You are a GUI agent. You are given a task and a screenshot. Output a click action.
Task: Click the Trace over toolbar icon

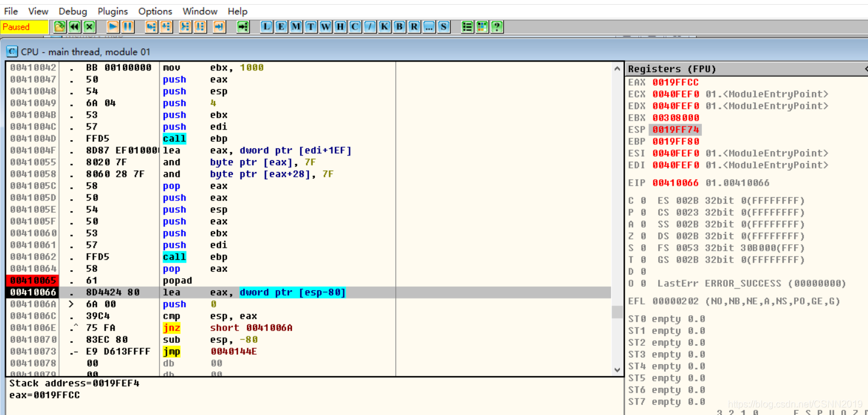[x=200, y=27]
